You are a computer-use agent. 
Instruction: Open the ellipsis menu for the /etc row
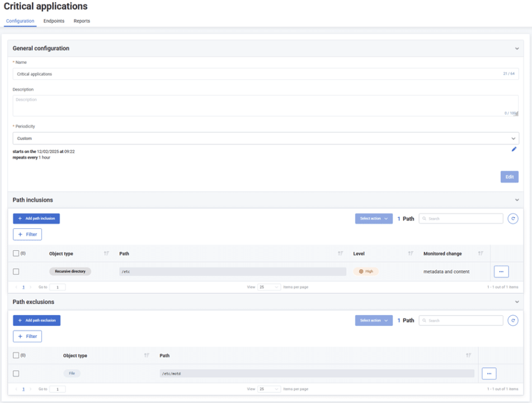(x=501, y=271)
